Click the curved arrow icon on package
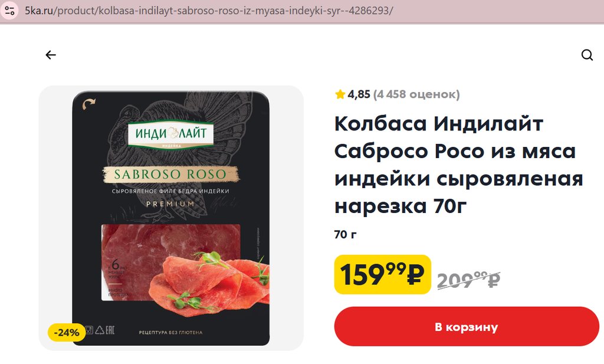The image size is (604, 364). pyautogui.click(x=89, y=104)
